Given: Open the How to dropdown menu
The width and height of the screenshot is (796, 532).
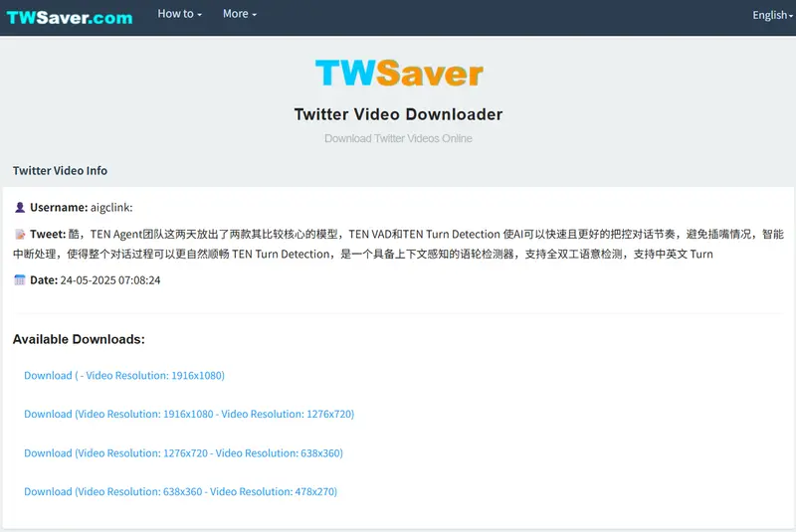Looking at the screenshot, I should [180, 14].
